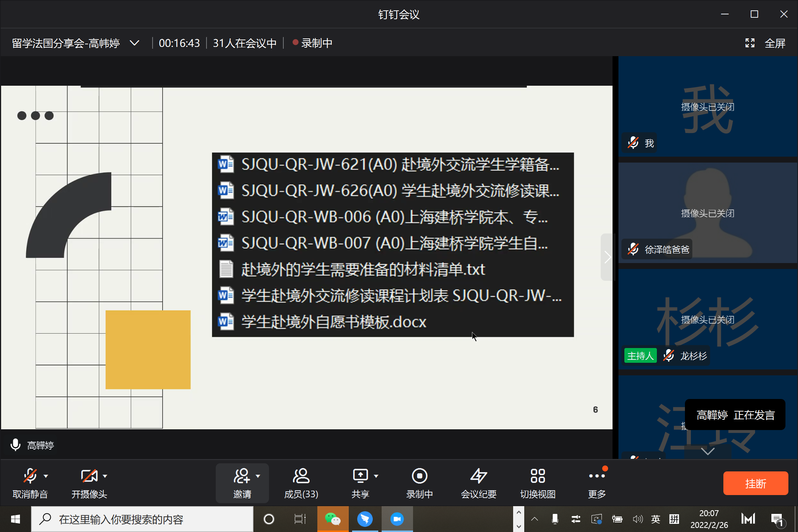This screenshot has height=532, width=798.
Task: Click the 切换视图 switch view icon
Action: pyautogui.click(x=538, y=477)
